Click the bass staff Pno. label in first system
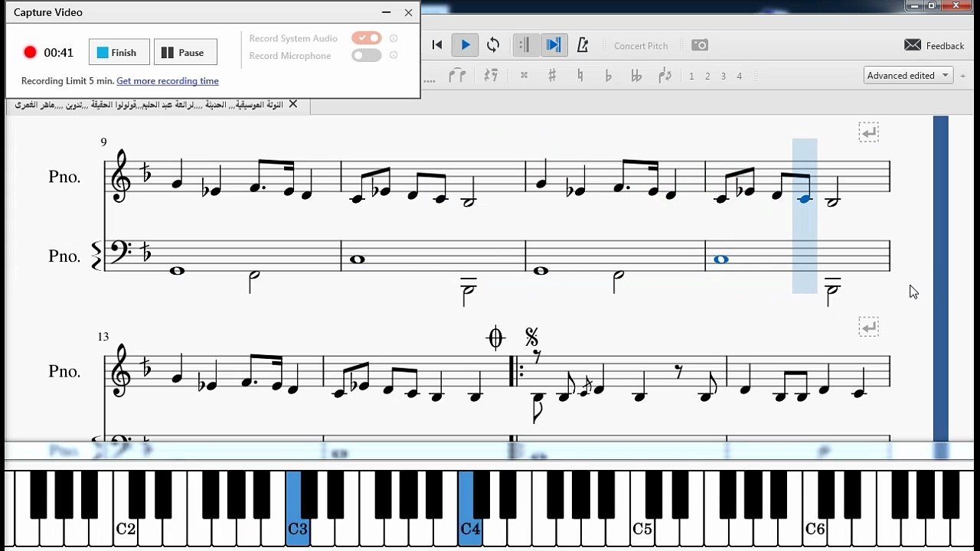Viewport: 980px width, 551px height. (64, 256)
